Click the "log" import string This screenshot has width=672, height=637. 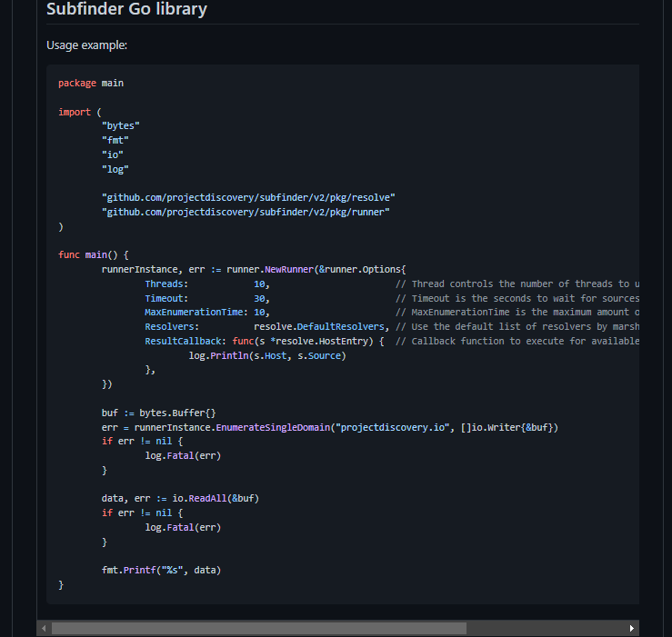tap(115, 169)
